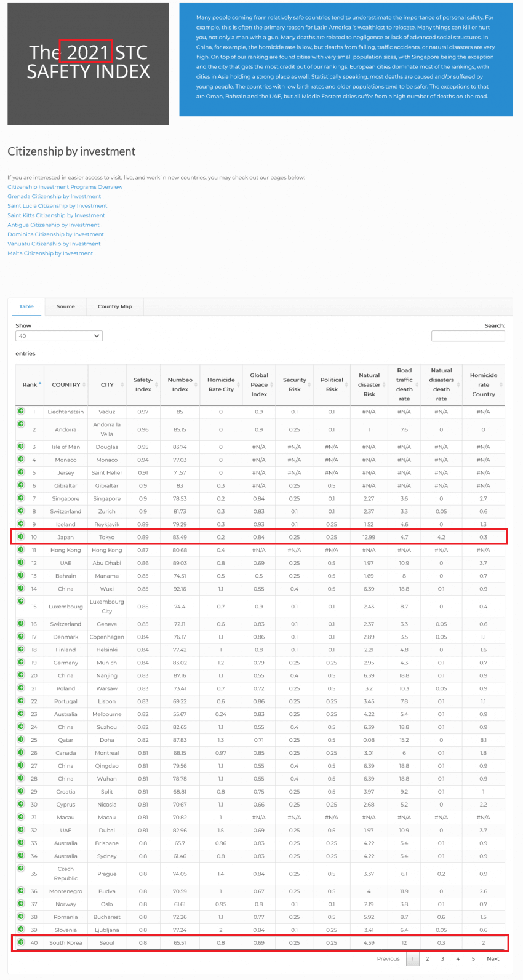Switch to the Source tab
The width and height of the screenshot is (523, 980).
click(x=65, y=306)
